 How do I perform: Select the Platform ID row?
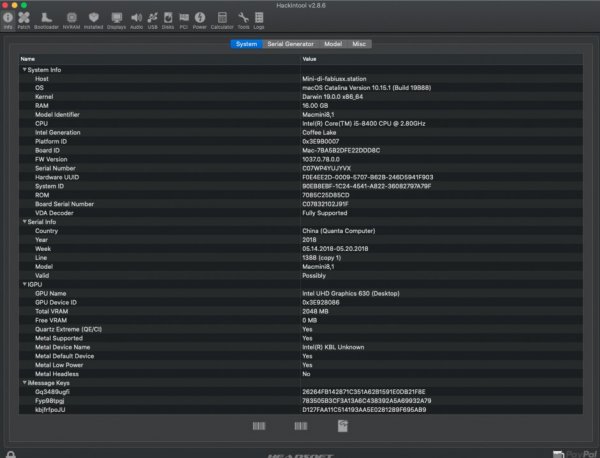[x=301, y=141]
